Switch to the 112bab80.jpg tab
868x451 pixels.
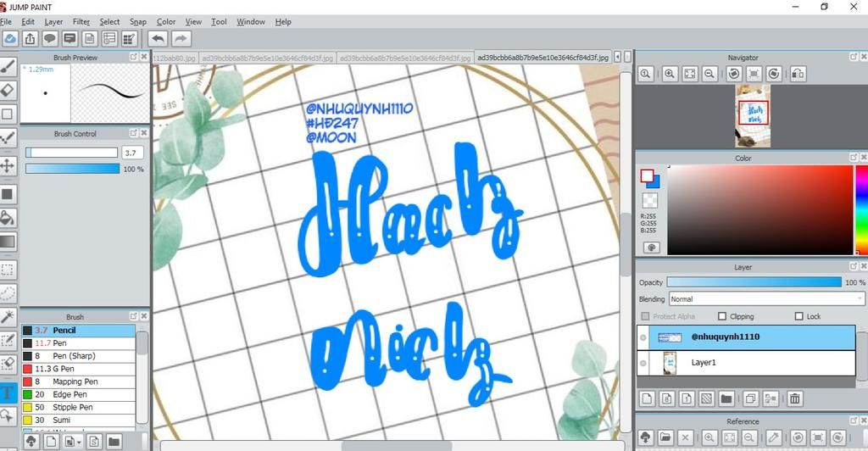click(175, 58)
